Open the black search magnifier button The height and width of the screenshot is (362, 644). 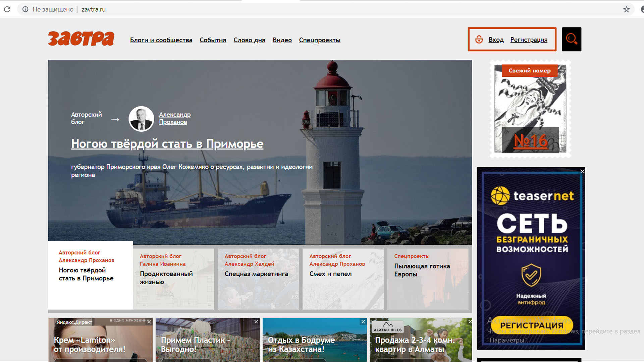[x=571, y=39]
